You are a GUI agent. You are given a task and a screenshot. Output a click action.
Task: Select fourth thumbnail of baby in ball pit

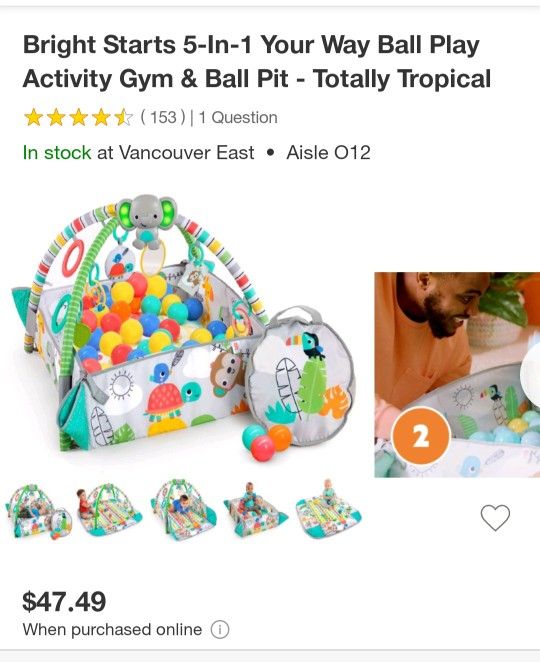pyautogui.click(x=255, y=510)
